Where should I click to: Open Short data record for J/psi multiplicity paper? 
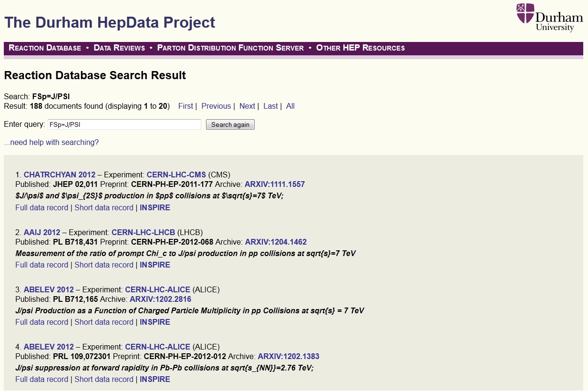click(104, 322)
